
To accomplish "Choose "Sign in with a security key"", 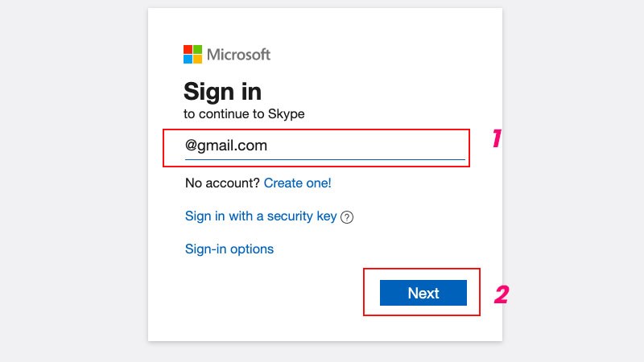I will (x=261, y=216).
